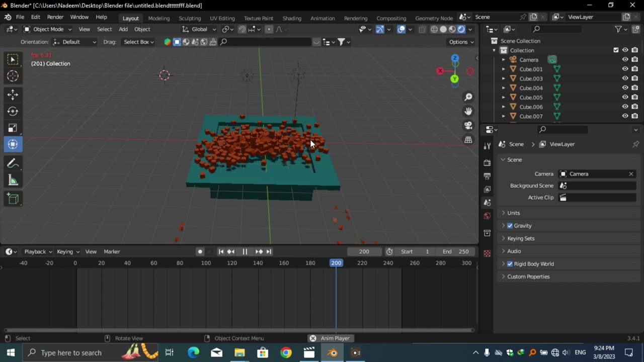Hide Cube.001 via eye icon

tap(625, 69)
